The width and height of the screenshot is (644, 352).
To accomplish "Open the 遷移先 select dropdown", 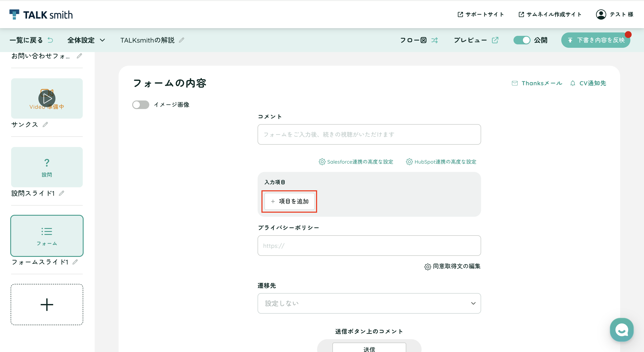I will 369,303.
